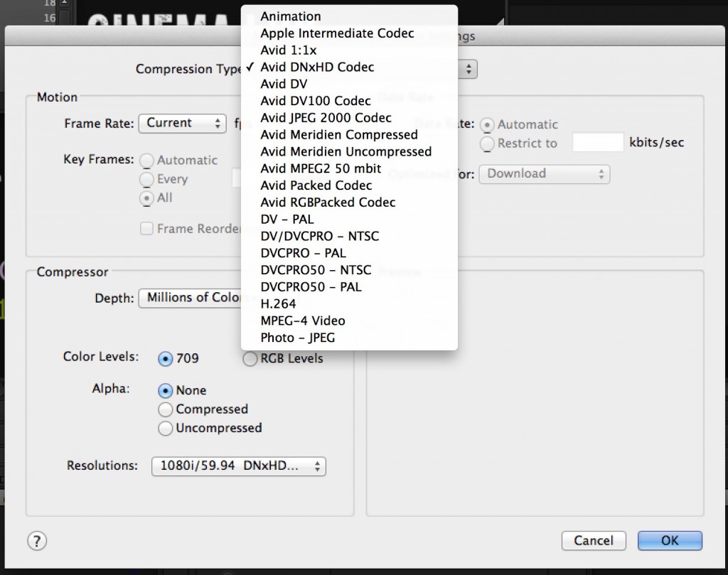Select Avid RGBPacked Codec

pos(349,203)
